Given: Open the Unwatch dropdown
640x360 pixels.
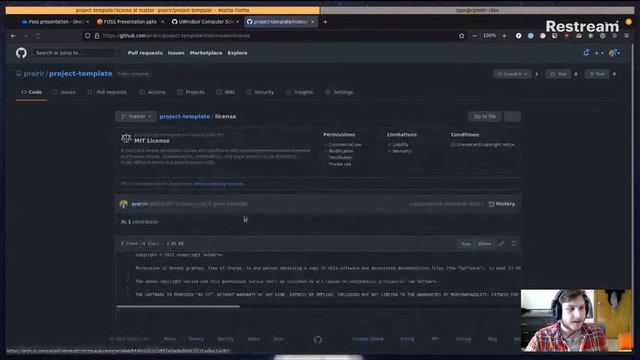Looking at the screenshot, I should point(512,74).
